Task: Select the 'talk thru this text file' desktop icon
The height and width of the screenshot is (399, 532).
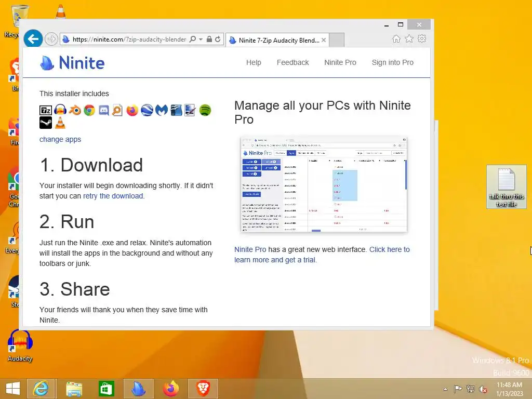Action: click(x=506, y=187)
